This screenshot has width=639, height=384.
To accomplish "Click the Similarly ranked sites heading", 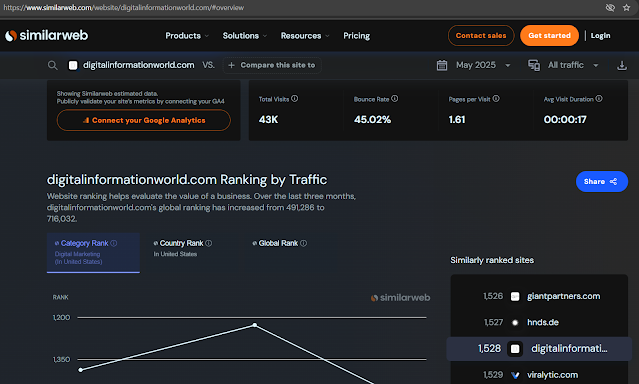I will [492, 260].
